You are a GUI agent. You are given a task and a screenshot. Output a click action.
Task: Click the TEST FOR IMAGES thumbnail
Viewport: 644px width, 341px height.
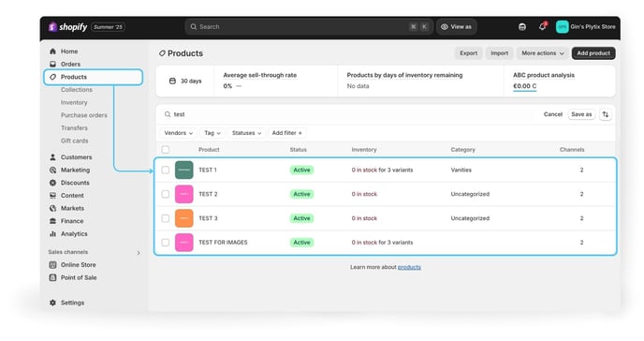[x=184, y=243]
